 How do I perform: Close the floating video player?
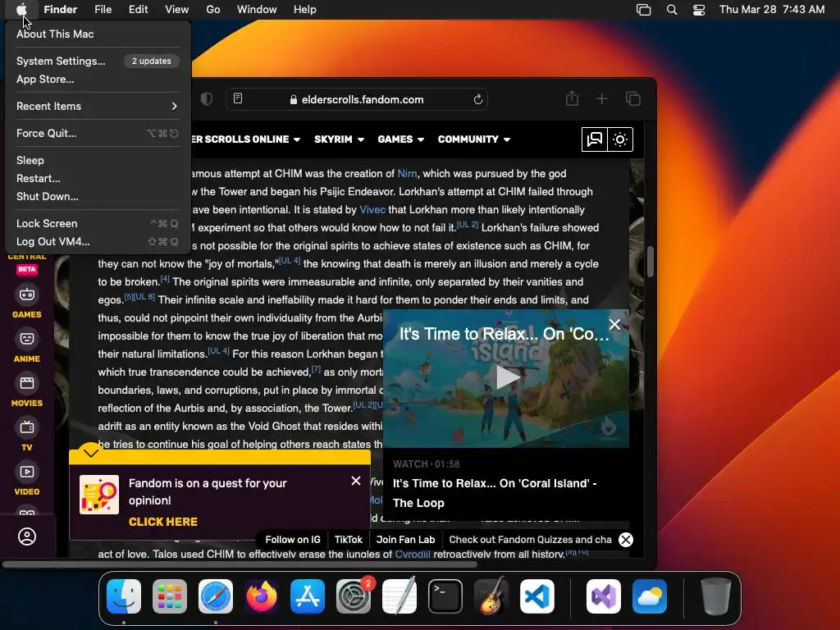tap(614, 324)
